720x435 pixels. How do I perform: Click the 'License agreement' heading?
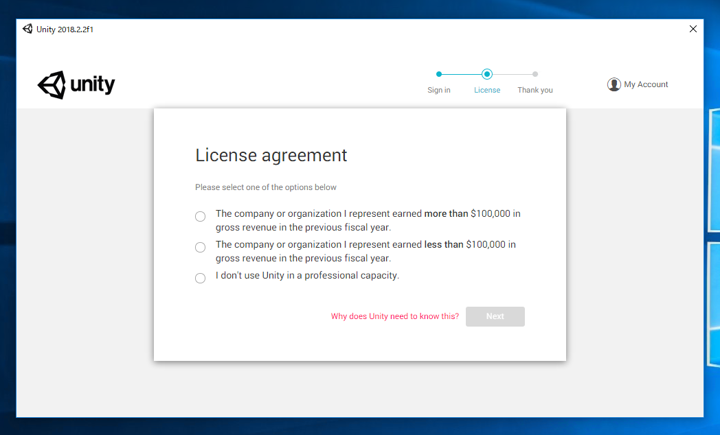coord(271,155)
